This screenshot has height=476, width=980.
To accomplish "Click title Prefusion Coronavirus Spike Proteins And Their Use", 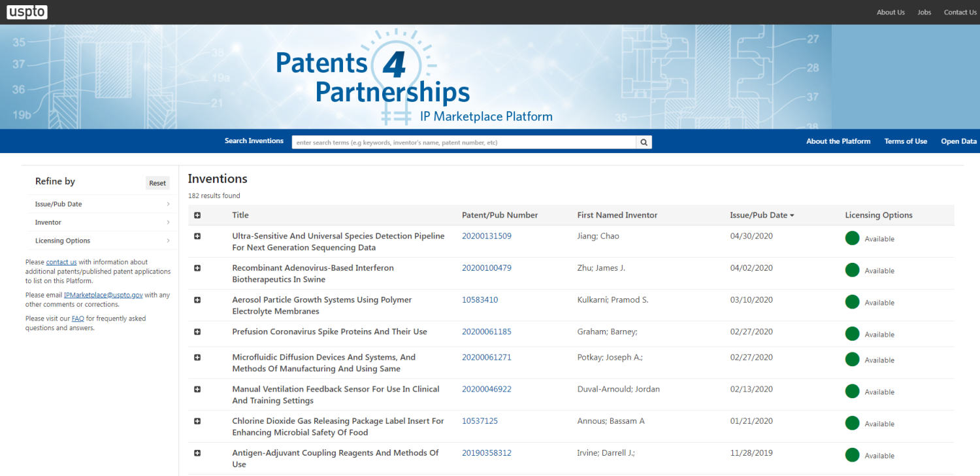I will tap(329, 332).
